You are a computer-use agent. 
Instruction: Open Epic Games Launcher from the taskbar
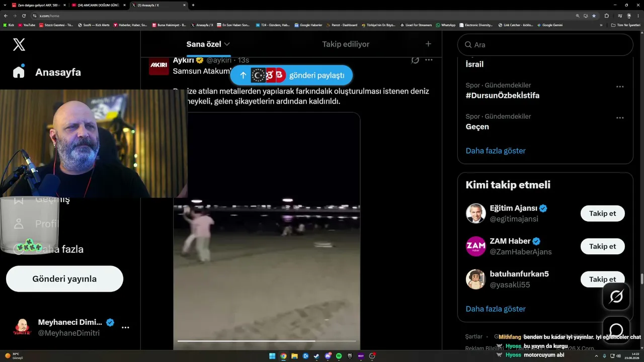(x=350, y=356)
